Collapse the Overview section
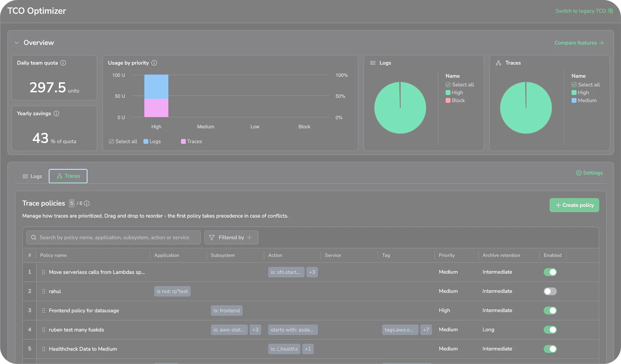 pyautogui.click(x=17, y=43)
